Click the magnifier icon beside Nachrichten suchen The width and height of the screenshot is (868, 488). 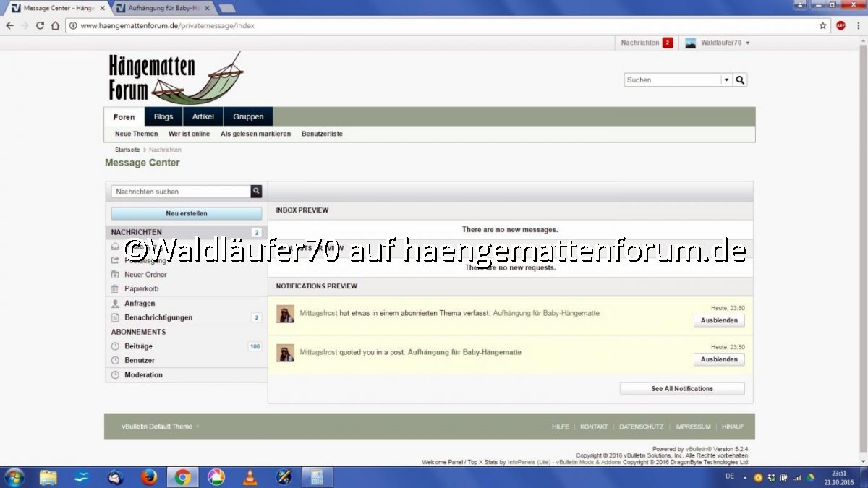click(x=256, y=192)
